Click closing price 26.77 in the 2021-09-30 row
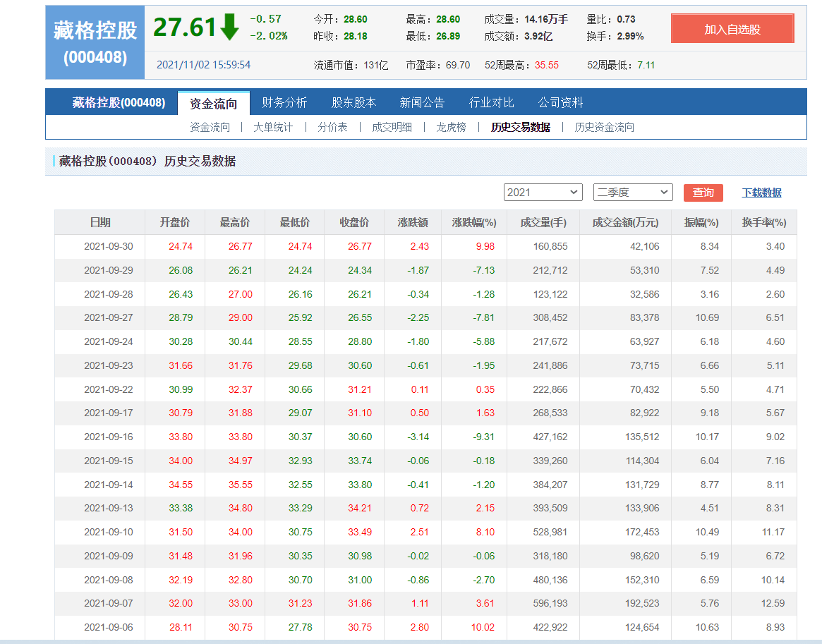The height and width of the screenshot is (644, 822). pyautogui.click(x=360, y=246)
